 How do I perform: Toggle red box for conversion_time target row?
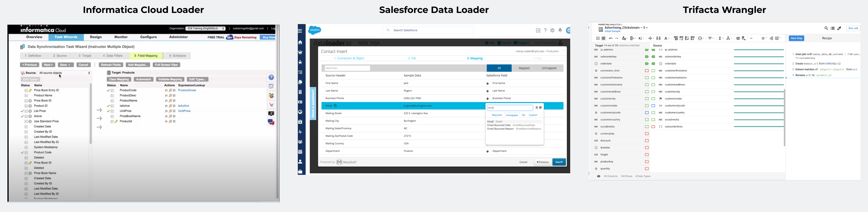pos(647,71)
